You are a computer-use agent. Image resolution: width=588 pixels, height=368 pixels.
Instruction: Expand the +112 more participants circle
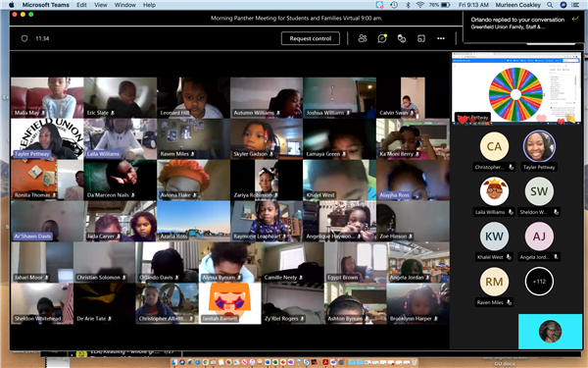click(x=539, y=282)
